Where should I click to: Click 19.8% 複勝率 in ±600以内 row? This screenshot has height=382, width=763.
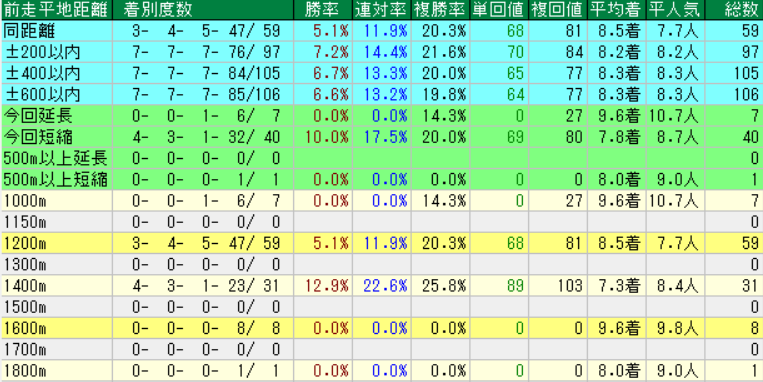pos(445,94)
